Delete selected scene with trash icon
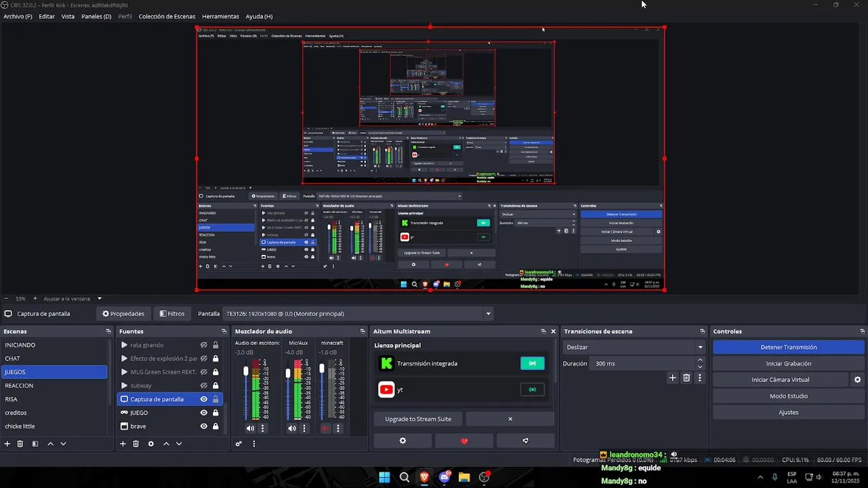This screenshot has height=488, width=868. (20, 444)
